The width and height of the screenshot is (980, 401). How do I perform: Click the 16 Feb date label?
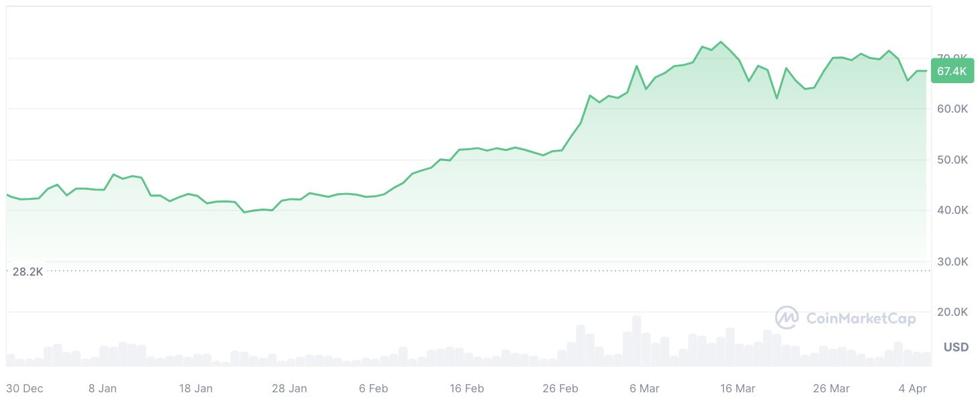[467, 388]
